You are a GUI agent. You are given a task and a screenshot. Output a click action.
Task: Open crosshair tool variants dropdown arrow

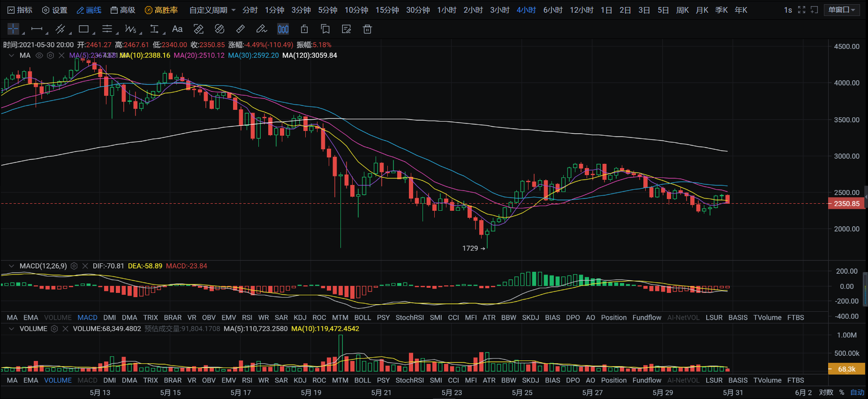pyautogui.click(x=23, y=33)
